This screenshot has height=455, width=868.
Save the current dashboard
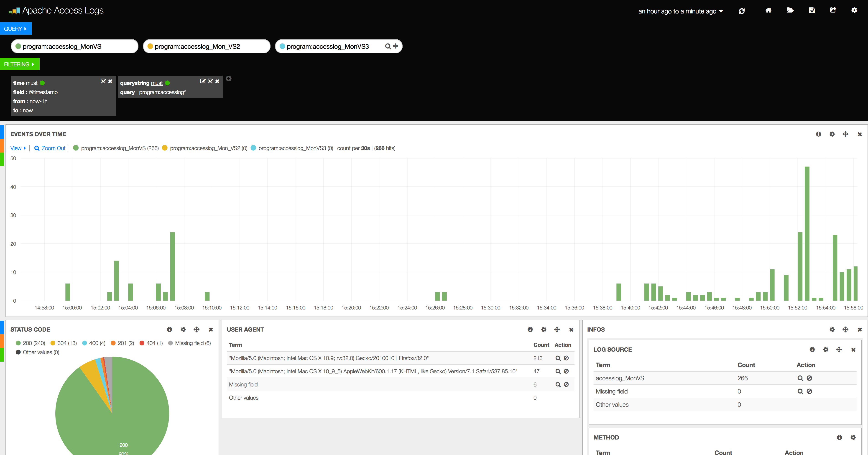[x=812, y=10]
